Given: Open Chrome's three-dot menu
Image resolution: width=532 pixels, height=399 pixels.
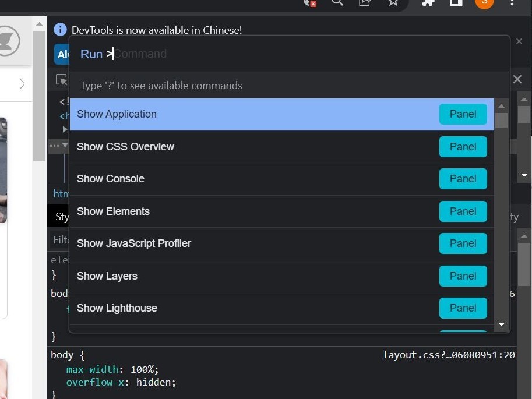Looking at the screenshot, I should pos(512,4).
